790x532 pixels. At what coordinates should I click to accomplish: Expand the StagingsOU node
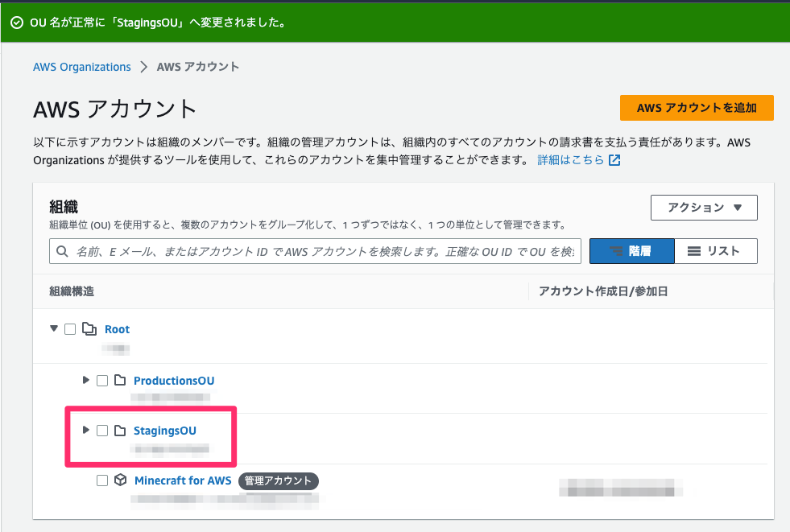85,430
